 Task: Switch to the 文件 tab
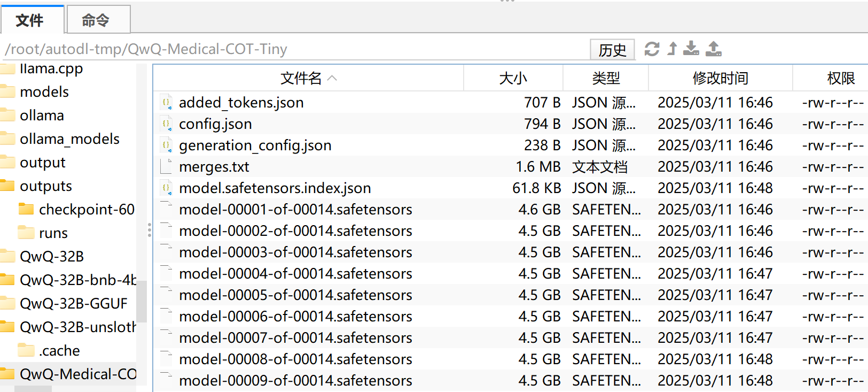(x=32, y=20)
